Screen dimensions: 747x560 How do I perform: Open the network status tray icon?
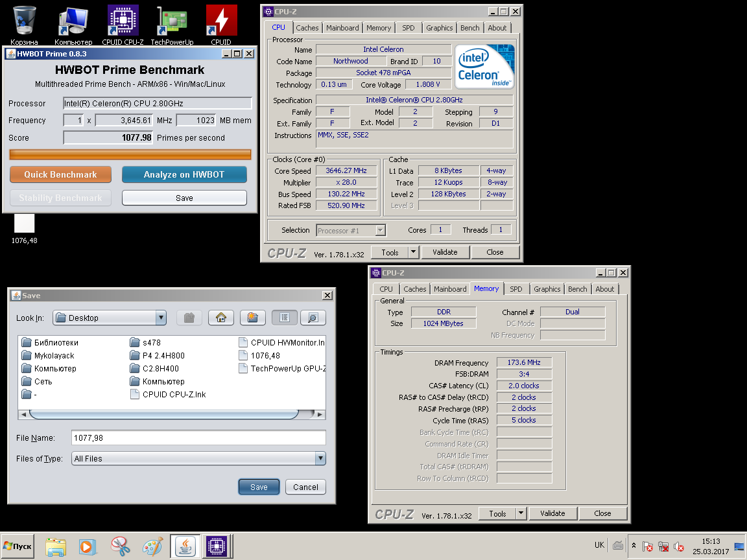663,546
